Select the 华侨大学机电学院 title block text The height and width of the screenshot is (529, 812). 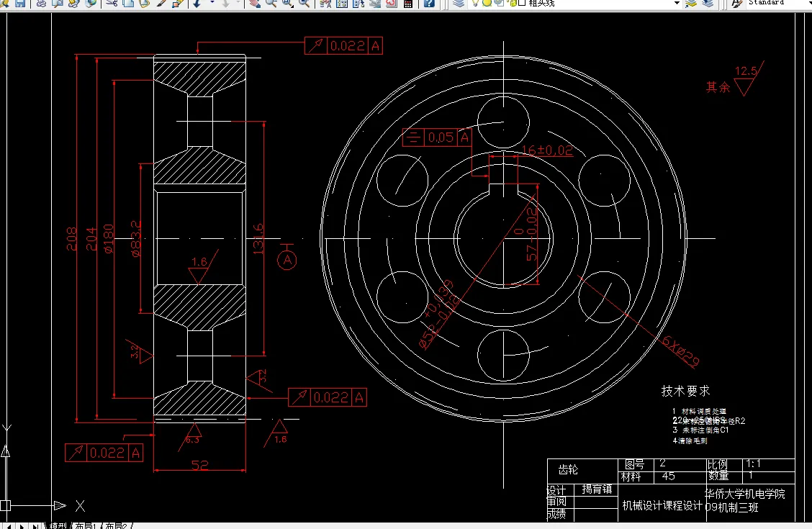pos(744,494)
